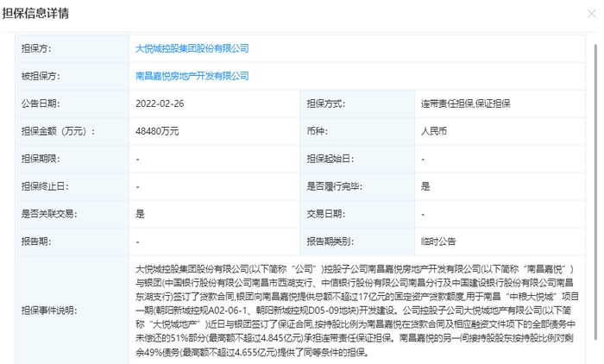Select the dialog title 担保信息详情
The width and height of the screenshot is (604, 364).
pos(35,14)
